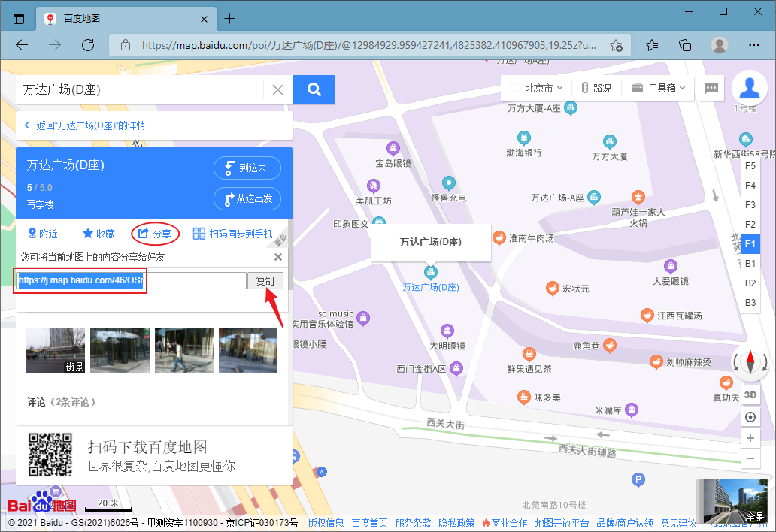Open the revolving door photo thumbnail

[120, 350]
